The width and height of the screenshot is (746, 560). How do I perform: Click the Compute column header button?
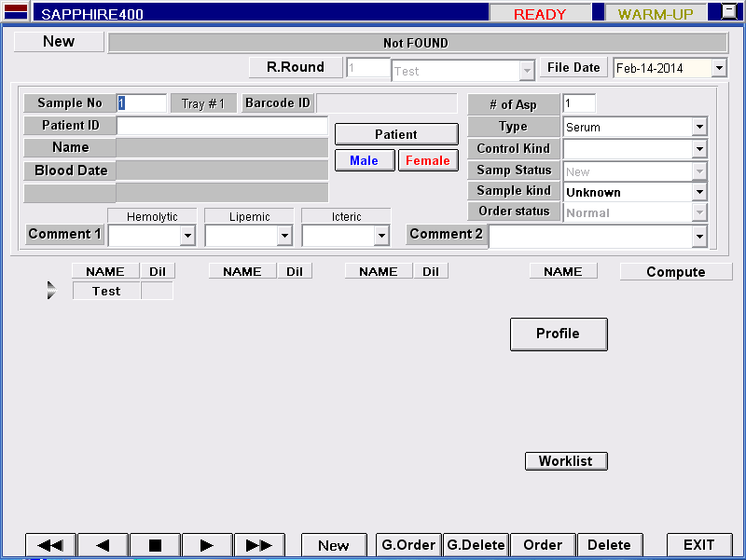(x=675, y=272)
